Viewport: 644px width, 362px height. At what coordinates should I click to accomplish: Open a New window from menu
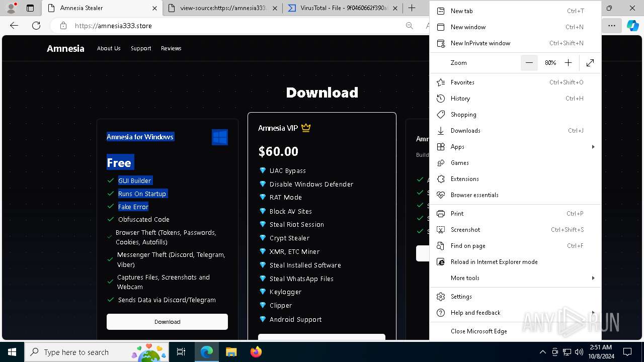[515, 27]
